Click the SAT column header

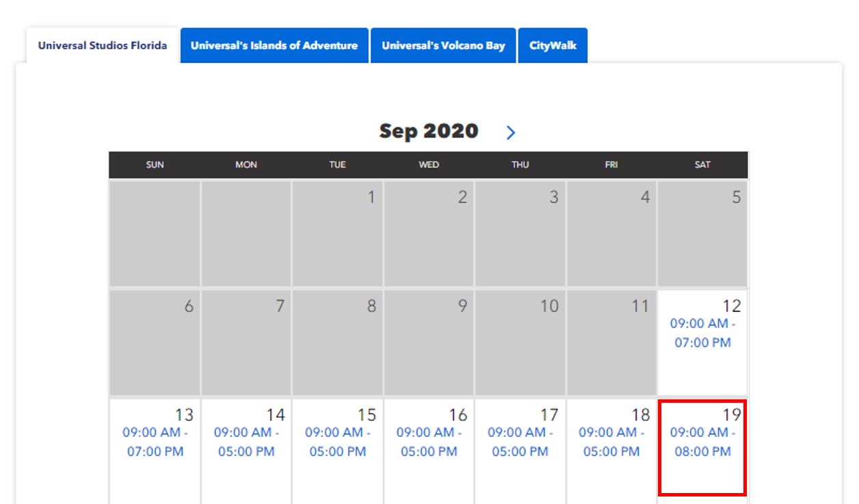[x=702, y=165]
